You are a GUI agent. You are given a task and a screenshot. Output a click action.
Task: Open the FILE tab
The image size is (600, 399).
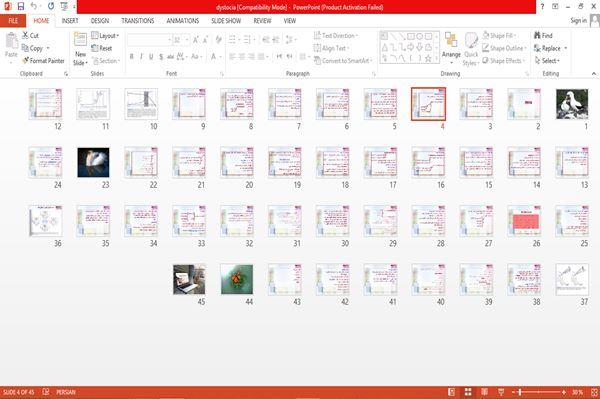point(13,21)
